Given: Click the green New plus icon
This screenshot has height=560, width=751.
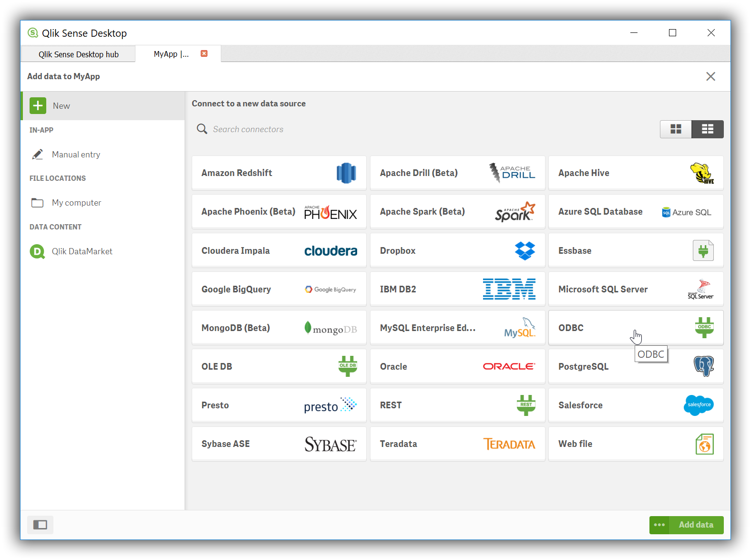Looking at the screenshot, I should point(38,106).
